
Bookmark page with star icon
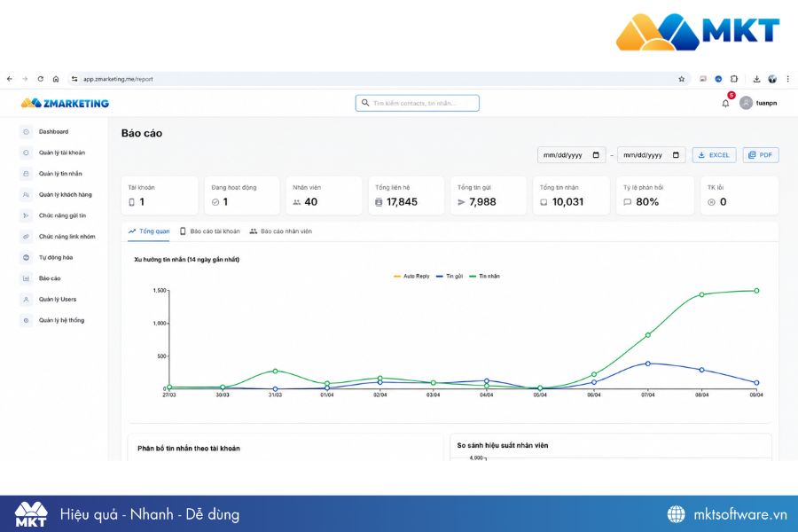click(682, 79)
